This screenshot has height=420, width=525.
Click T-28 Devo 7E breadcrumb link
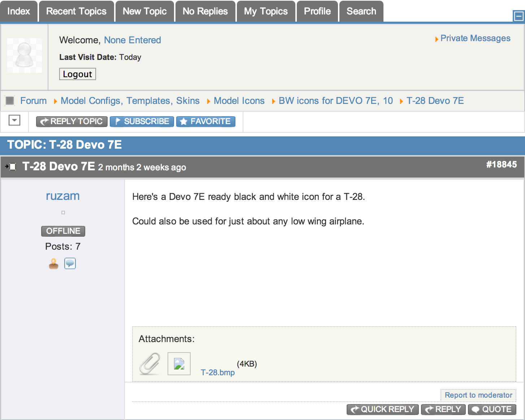point(435,101)
